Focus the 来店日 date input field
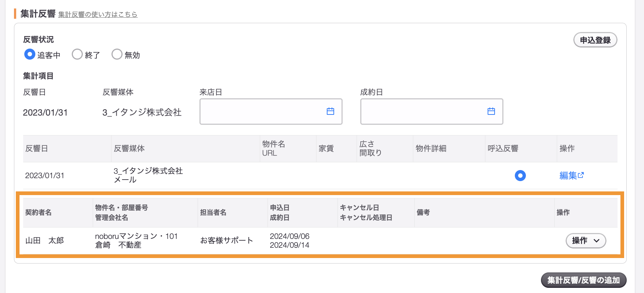 pos(271,112)
